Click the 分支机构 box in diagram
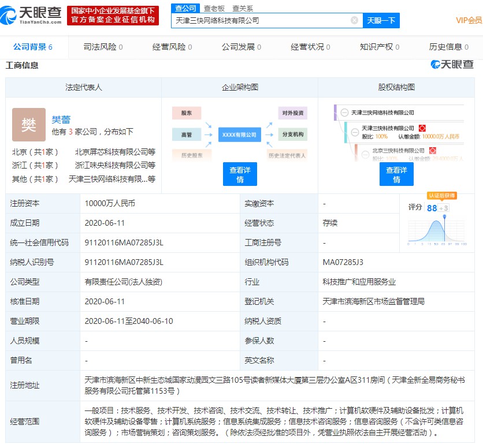This screenshot has height=448, width=483. (x=293, y=135)
